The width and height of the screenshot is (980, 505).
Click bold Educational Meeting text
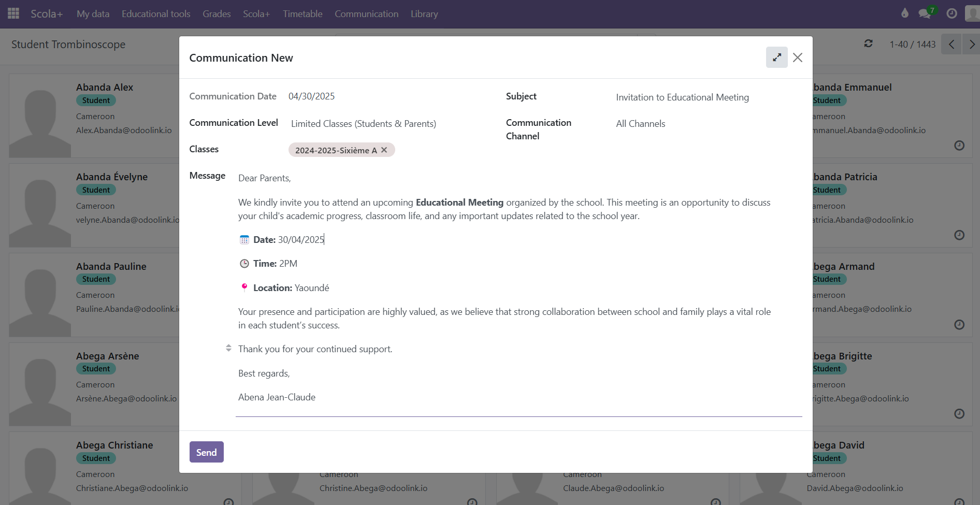[459, 203]
